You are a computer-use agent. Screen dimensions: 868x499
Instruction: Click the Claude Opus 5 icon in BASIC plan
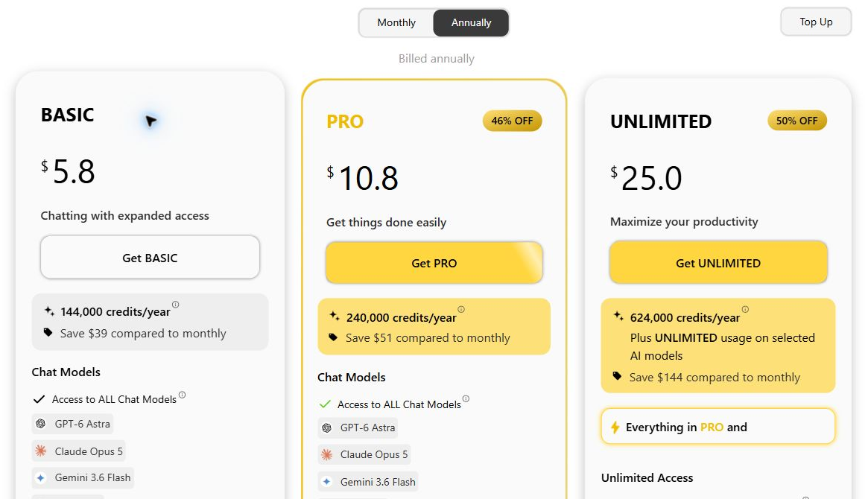click(x=41, y=451)
